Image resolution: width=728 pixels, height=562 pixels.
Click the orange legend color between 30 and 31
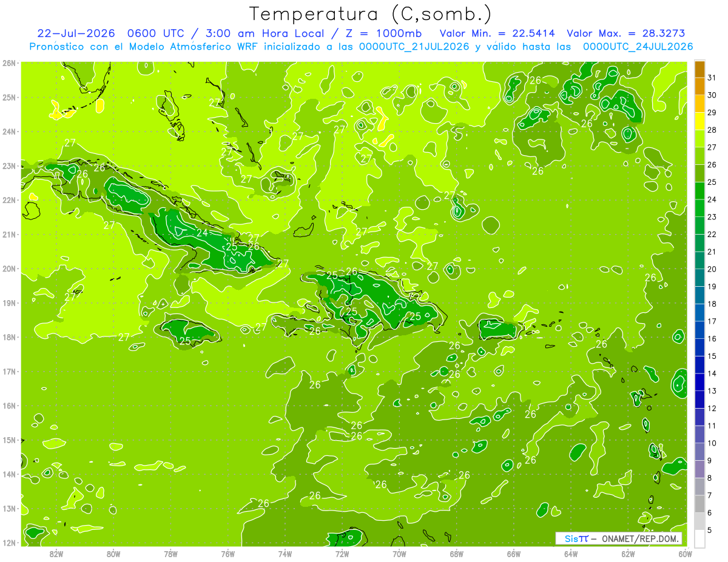pyautogui.click(x=699, y=86)
